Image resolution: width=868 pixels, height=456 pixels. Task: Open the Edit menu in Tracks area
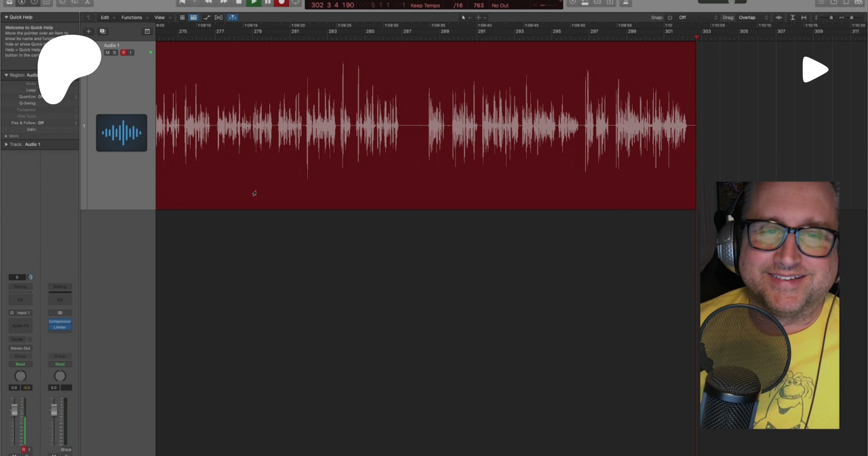[108, 17]
